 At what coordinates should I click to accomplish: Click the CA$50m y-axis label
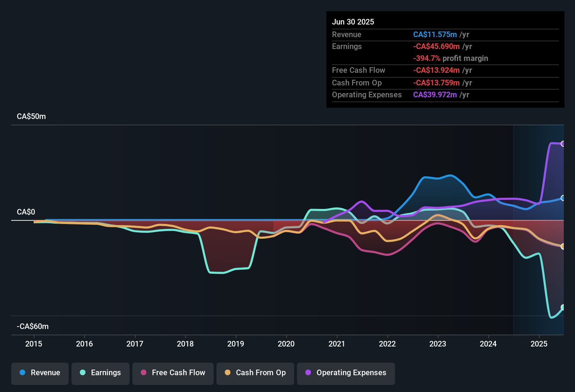pos(31,117)
